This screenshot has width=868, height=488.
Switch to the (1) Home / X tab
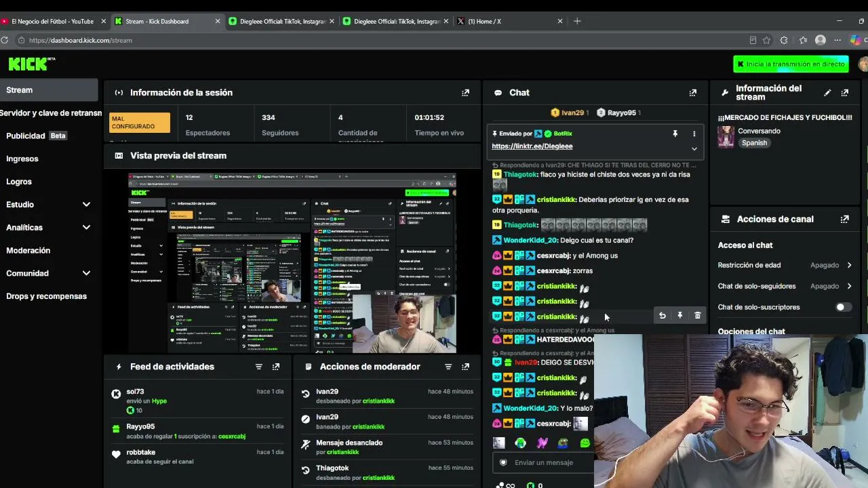tap(510, 21)
